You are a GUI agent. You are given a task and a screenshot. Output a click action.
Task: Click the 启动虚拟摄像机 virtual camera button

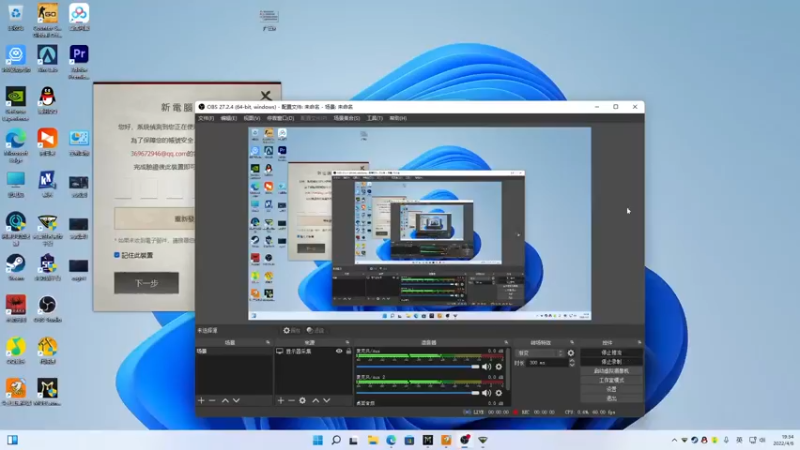tap(611, 371)
